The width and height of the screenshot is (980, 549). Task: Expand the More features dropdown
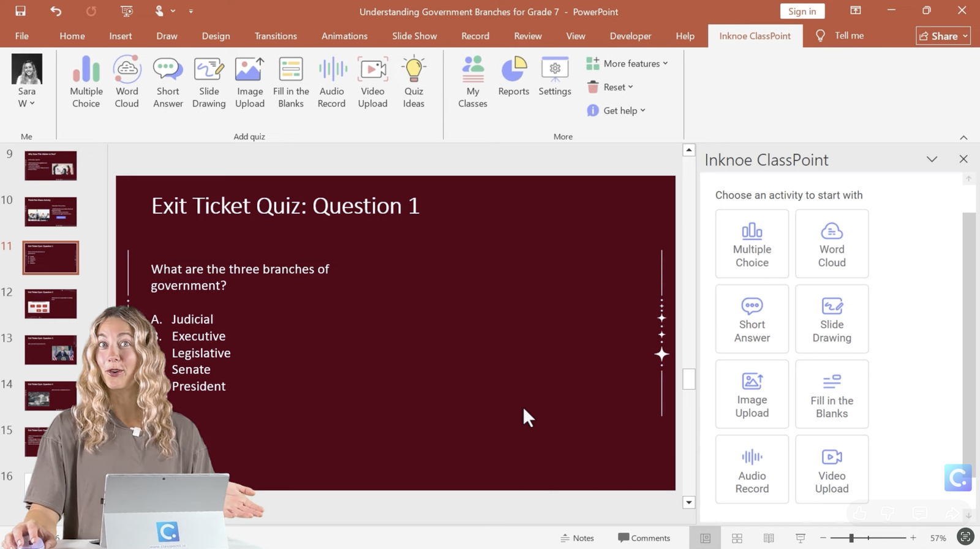(628, 64)
